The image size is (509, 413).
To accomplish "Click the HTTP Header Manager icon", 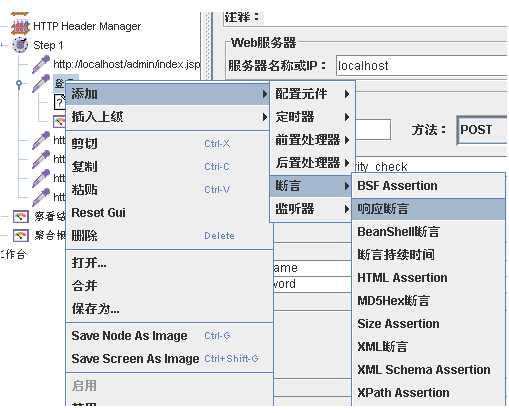I will point(20,26).
